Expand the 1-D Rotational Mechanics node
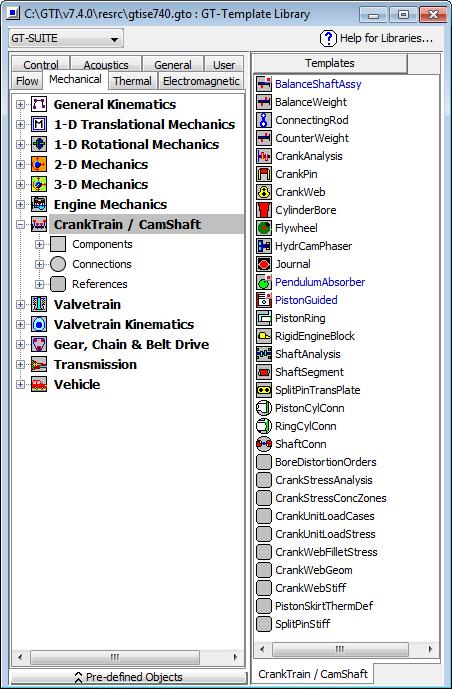452x689 pixels. coord(20,144)
